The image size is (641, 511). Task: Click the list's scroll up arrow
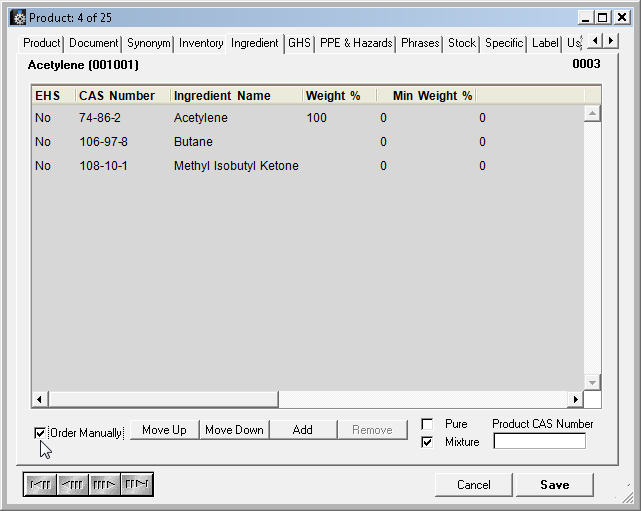click(592, 114)
